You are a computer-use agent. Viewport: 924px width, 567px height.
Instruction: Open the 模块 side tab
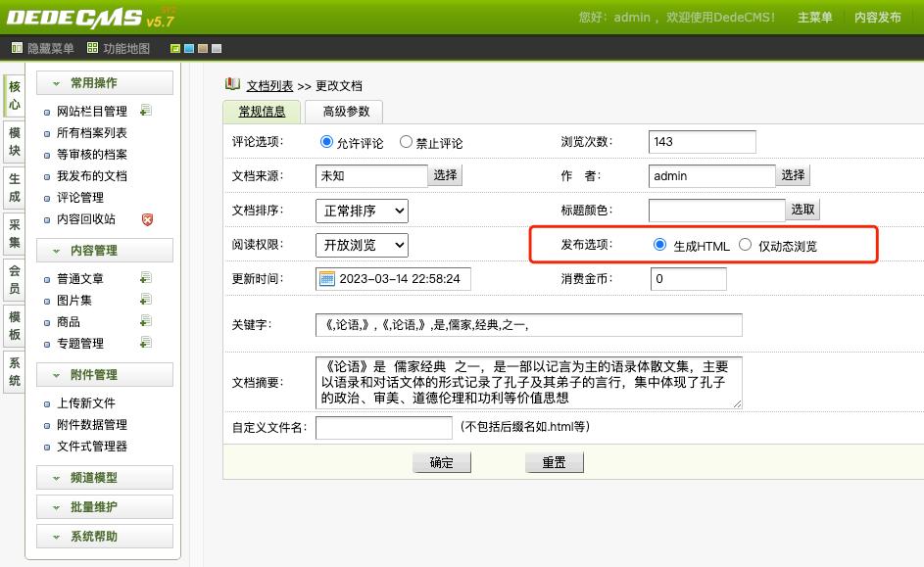click(x=15, y=141)
